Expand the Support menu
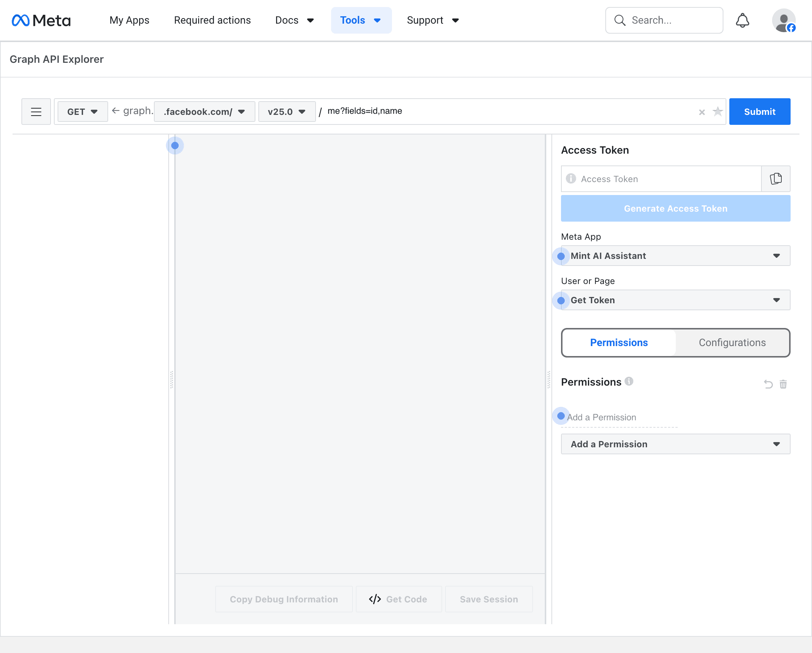 point(433,20)
